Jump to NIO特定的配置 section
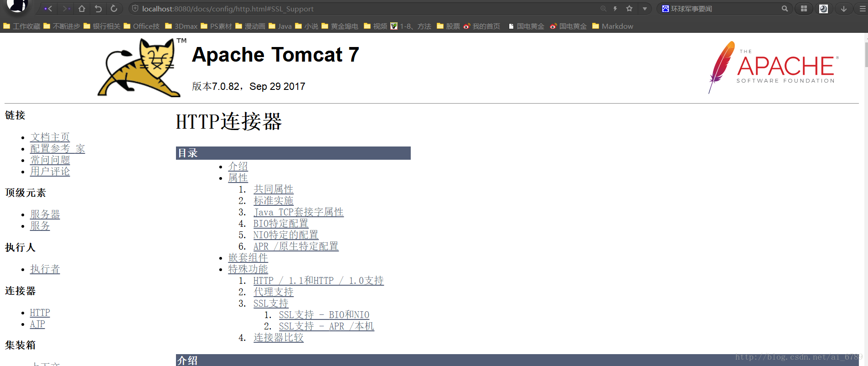868x366 pixels. pos(286,235)
